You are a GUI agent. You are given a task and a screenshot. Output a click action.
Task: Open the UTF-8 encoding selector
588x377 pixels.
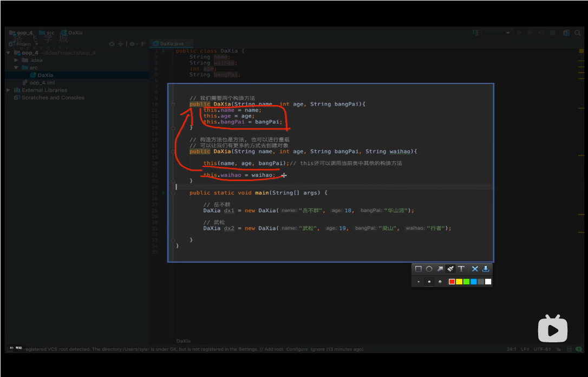click(543, 349)
